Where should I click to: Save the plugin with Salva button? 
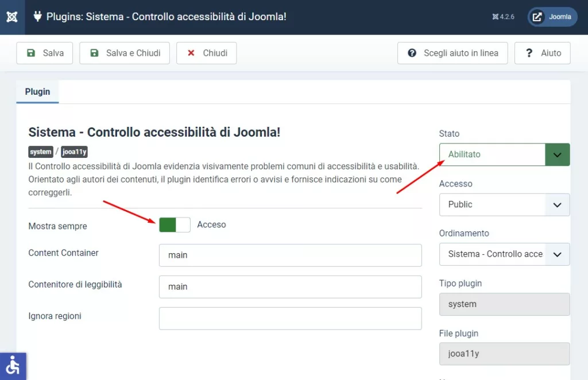(x=45, y=53)
